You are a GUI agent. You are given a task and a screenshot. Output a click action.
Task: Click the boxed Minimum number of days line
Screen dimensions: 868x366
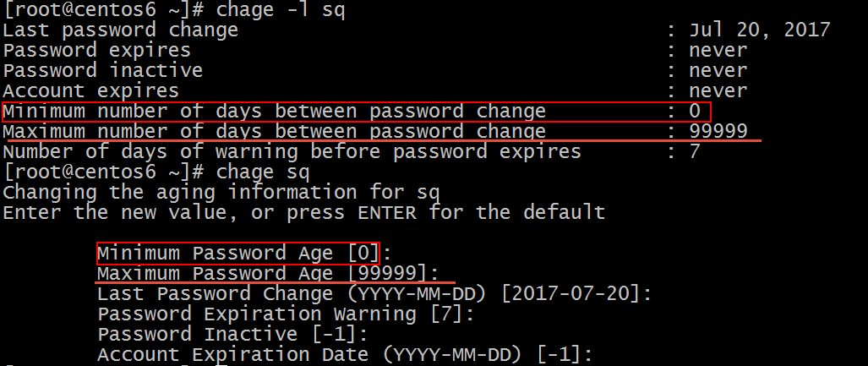tap(356, 112)
